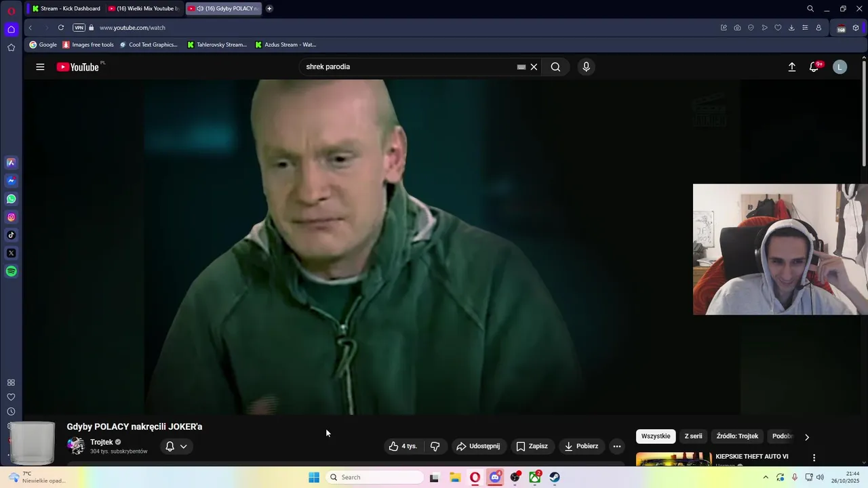The height and width of the screenshot is (488, 868).
Task: Start voice search with the microphone icon
Action: coord(587,66)
